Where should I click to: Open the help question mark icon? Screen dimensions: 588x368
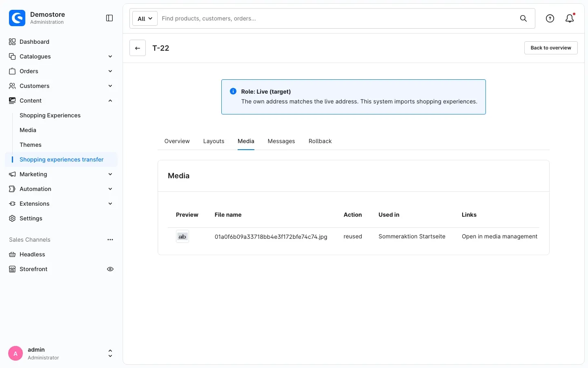click(x=550, y=18)
